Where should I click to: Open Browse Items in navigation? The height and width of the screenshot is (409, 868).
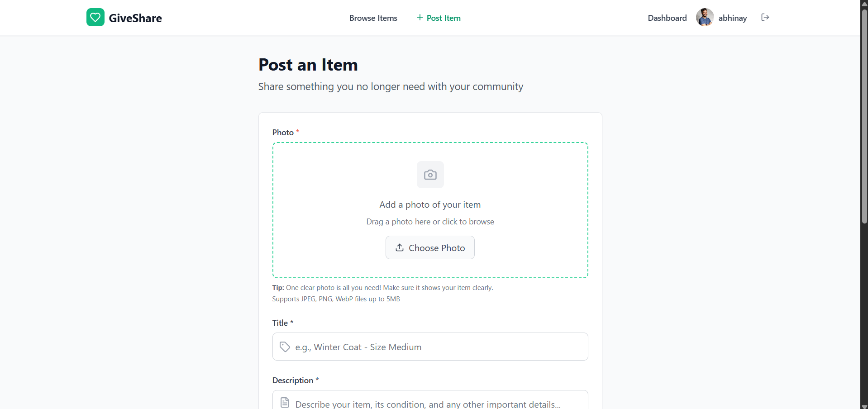pyautogui.click(x=373, y=18)
